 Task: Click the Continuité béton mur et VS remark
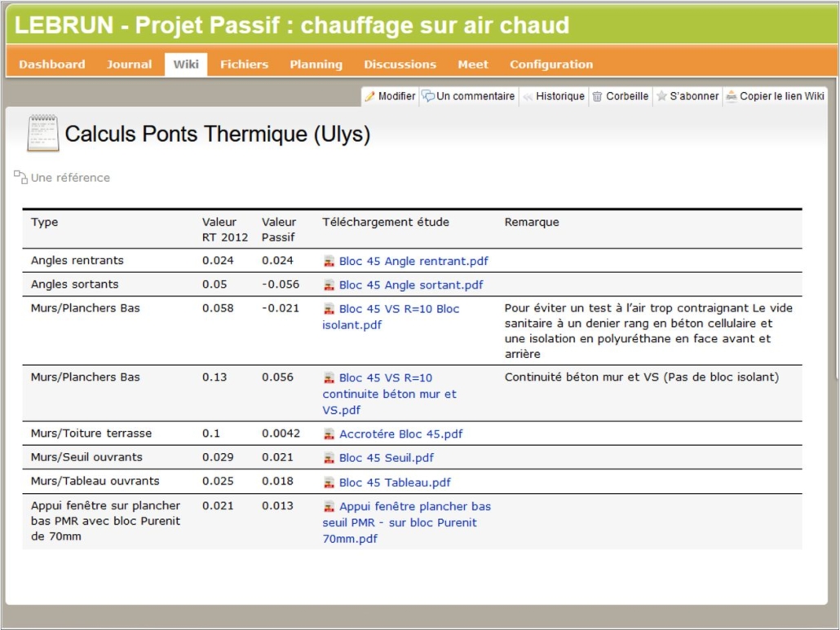point(641,377)
